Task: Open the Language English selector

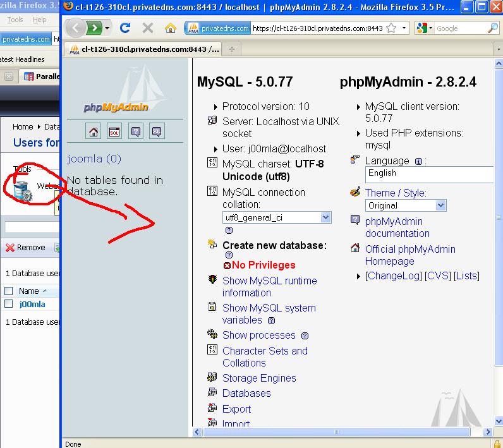Action: [x=430, y=175]
